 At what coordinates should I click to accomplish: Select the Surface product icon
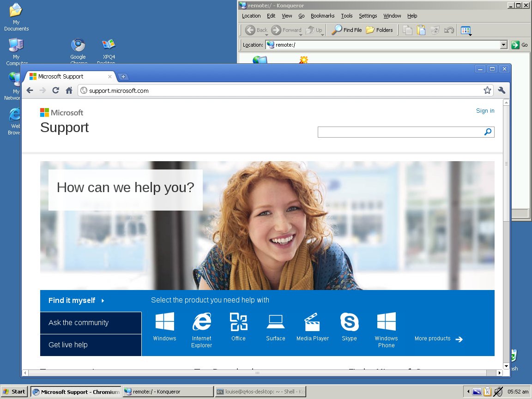(275, 322)
